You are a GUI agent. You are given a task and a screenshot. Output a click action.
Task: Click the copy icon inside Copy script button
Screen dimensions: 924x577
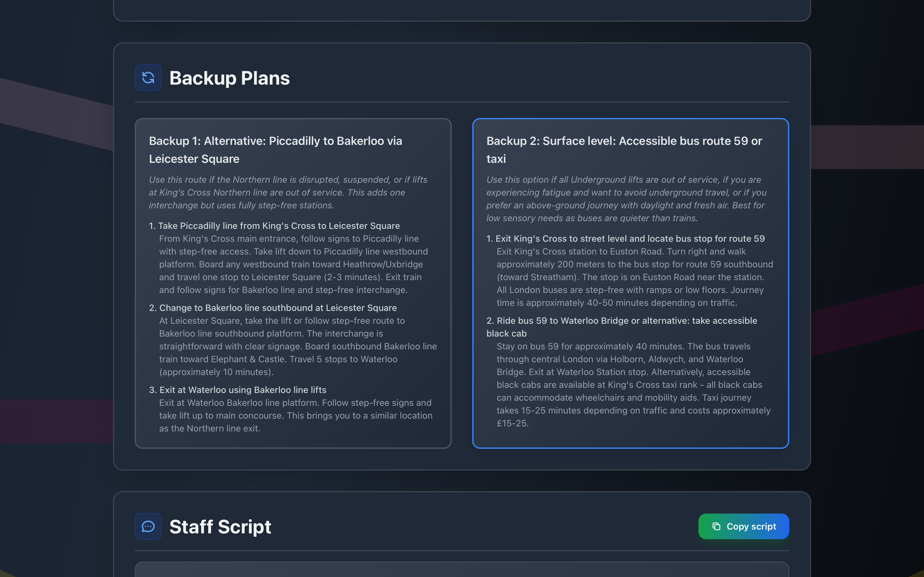[x=716, y=526]
